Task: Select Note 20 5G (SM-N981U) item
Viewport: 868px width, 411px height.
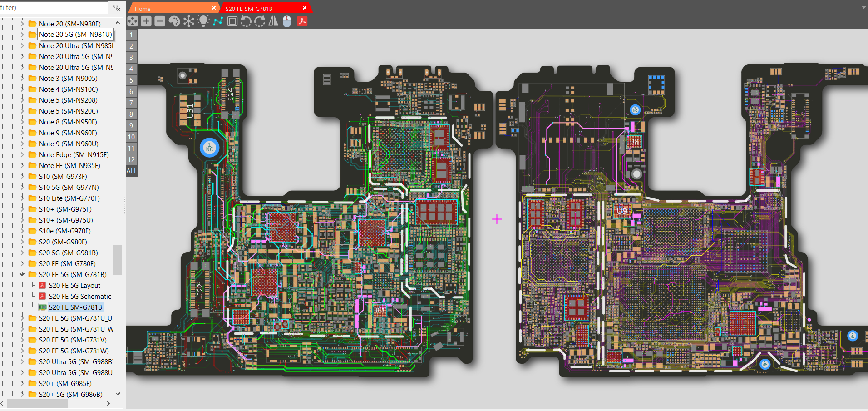Action: click(x=75, y=35)
